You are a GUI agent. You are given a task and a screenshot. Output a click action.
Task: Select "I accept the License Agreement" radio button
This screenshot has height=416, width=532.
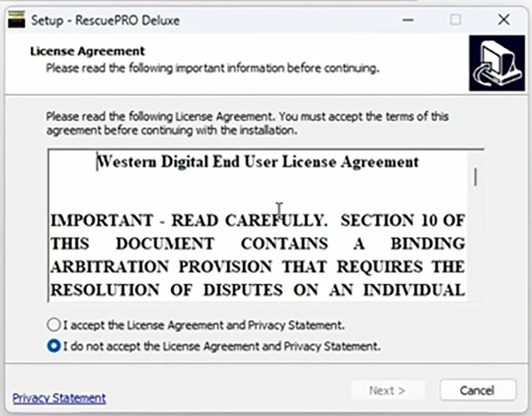(x=53, y=325)
